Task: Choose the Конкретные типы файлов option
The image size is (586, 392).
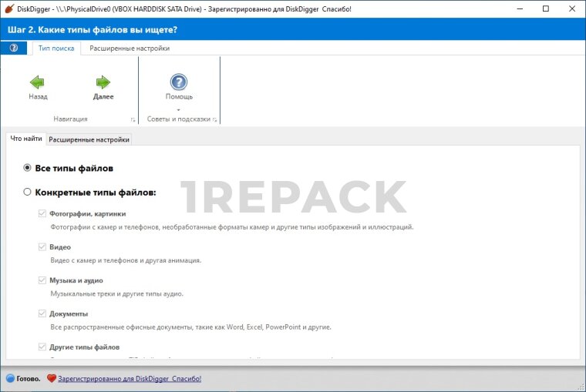Action: pos(28,192)
